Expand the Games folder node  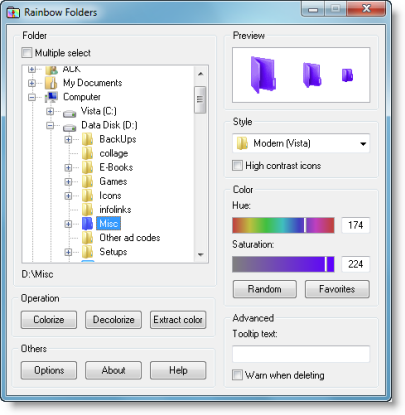point(68,182)
